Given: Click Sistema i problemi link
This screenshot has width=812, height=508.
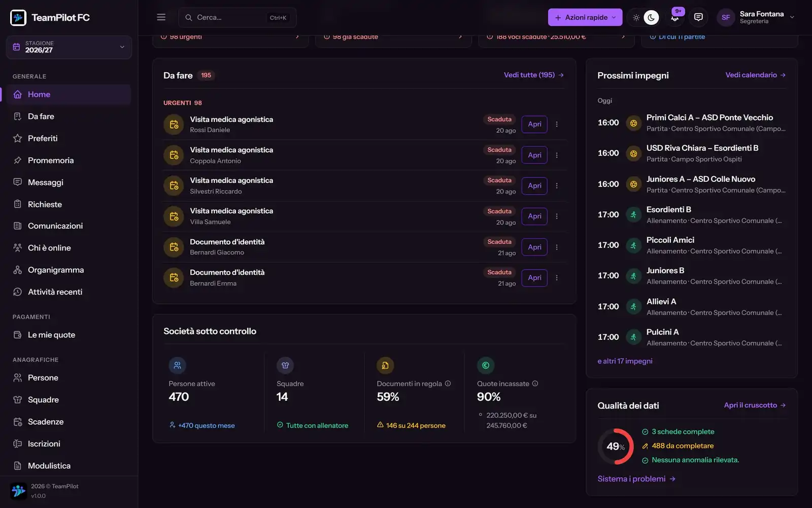Looking at the screenshot, I should tap(636, 479).
